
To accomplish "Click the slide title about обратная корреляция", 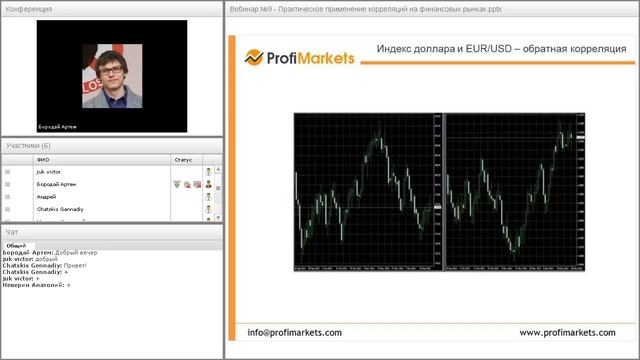I will point(501,49).
